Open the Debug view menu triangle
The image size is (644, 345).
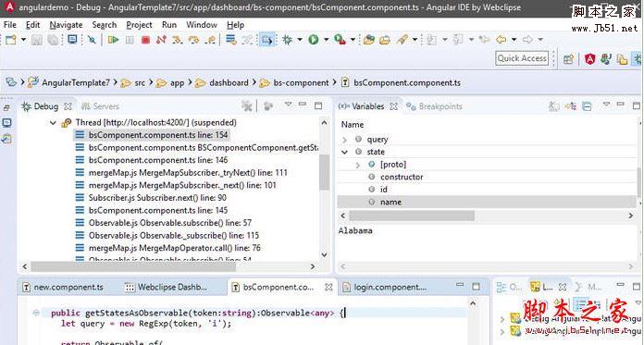(x=289, y=105)
